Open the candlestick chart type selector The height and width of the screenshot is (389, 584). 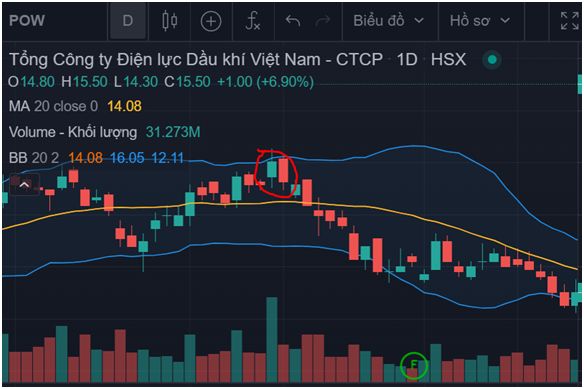169,20
